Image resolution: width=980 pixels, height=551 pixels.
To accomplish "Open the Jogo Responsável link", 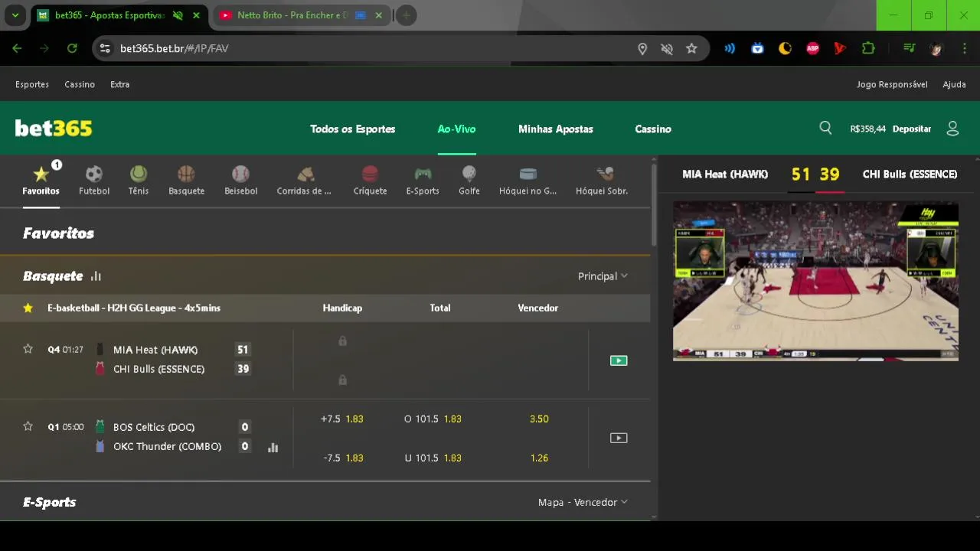I will 892,84.
